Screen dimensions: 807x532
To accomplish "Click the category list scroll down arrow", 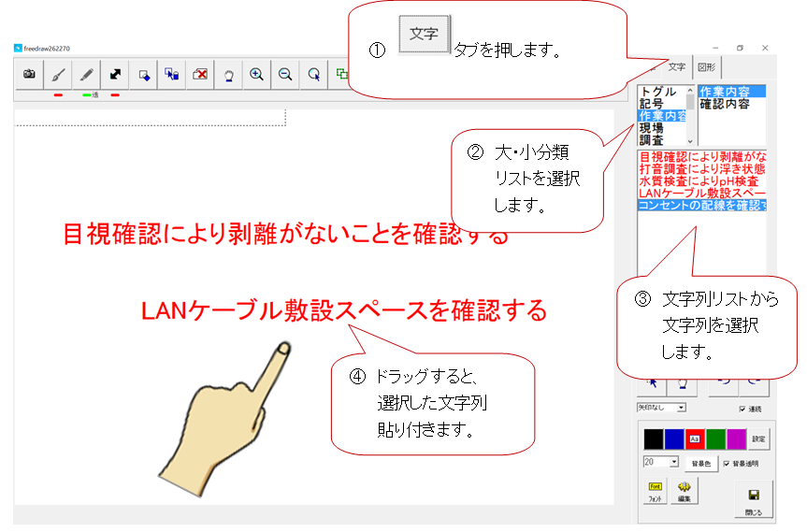I will tap(690, 141).
